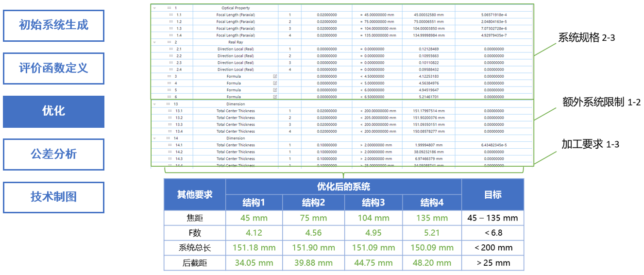Select the highlighted 优化 step
Image resolution: width=644 pixels, height=275 pixels.
click(53, 111)
